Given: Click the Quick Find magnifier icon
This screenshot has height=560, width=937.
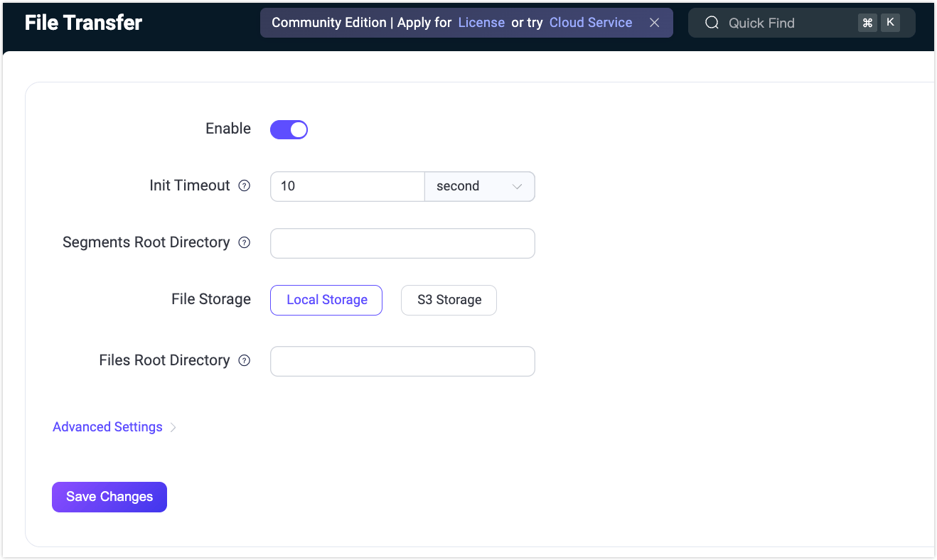Looking at the screenshot, I should pos(712,22).
